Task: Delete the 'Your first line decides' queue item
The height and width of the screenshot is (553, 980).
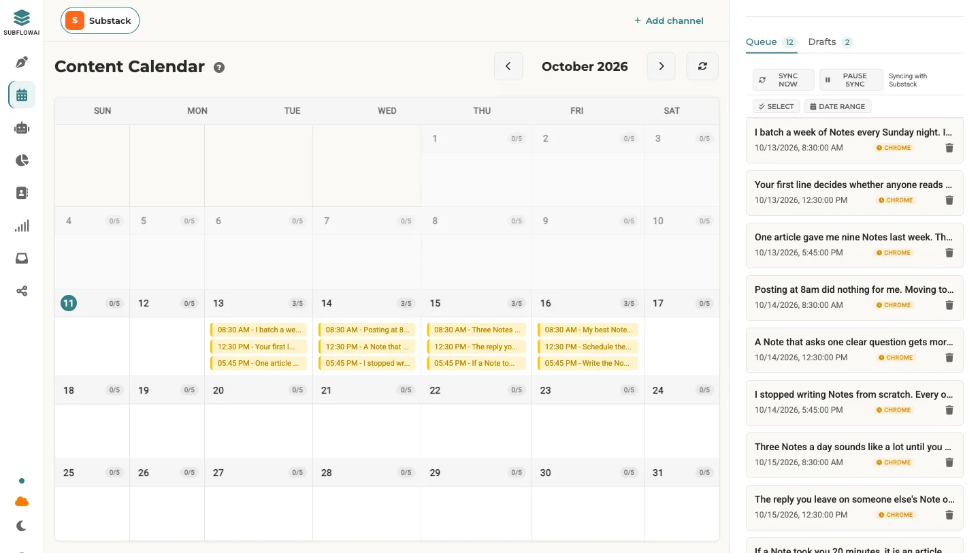Action: (x=949, y=200)
